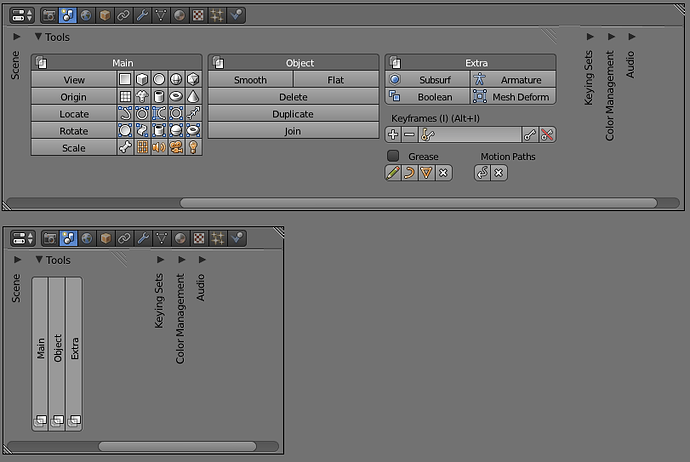Image resolution: width=690 pixels, height=462 pixels.
Task: Click the View button in Main panel
Action: pos(74,80)
